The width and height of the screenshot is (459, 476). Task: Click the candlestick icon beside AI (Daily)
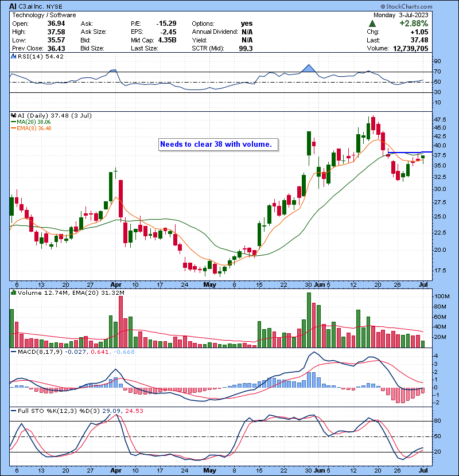pos(13,115)
